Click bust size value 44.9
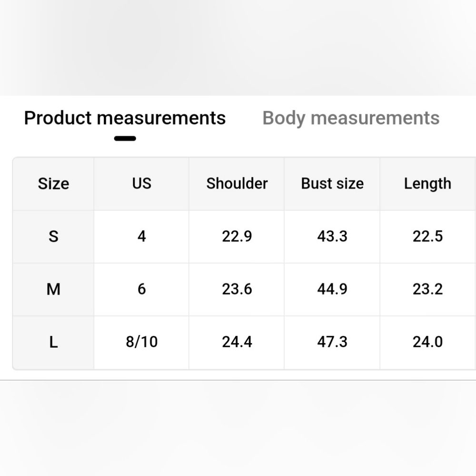Image resolution: width=476 pixels, height=476 pixels. 332,289
